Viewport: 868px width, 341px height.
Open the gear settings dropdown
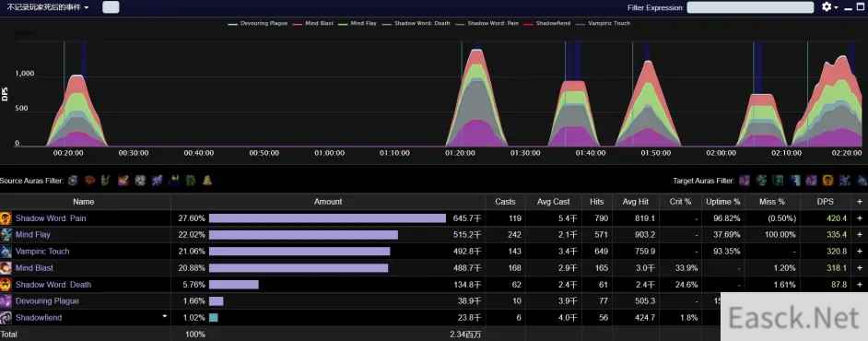point(830,7)
